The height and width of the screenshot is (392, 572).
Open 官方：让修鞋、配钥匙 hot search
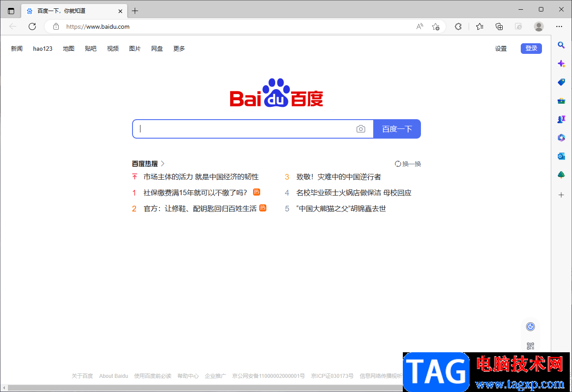(x=200, y=209)
